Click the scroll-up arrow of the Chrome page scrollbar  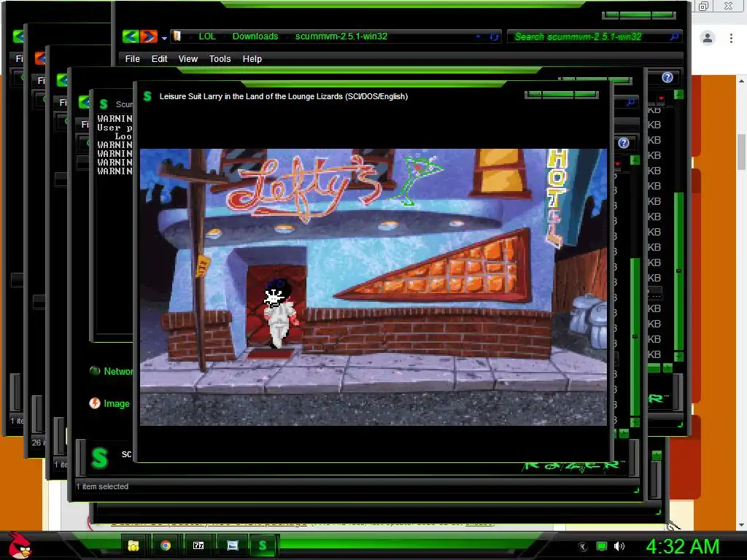click(x=742, y=81)
